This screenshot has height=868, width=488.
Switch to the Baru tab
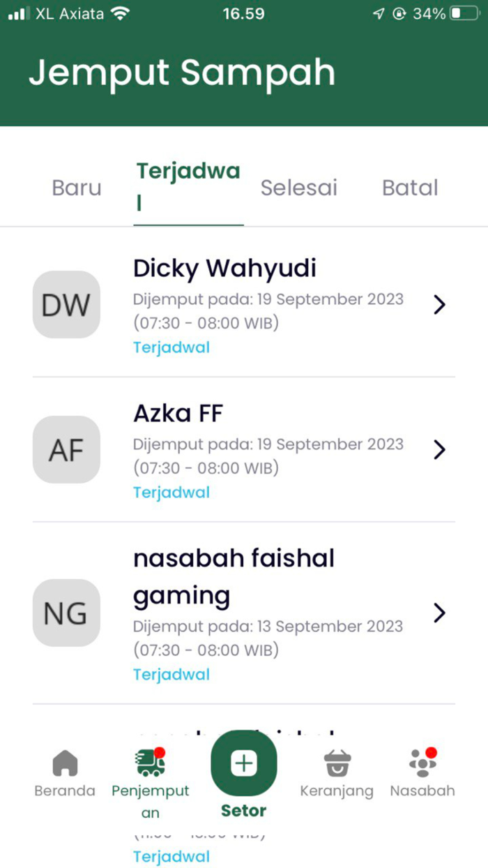[77, 187]
